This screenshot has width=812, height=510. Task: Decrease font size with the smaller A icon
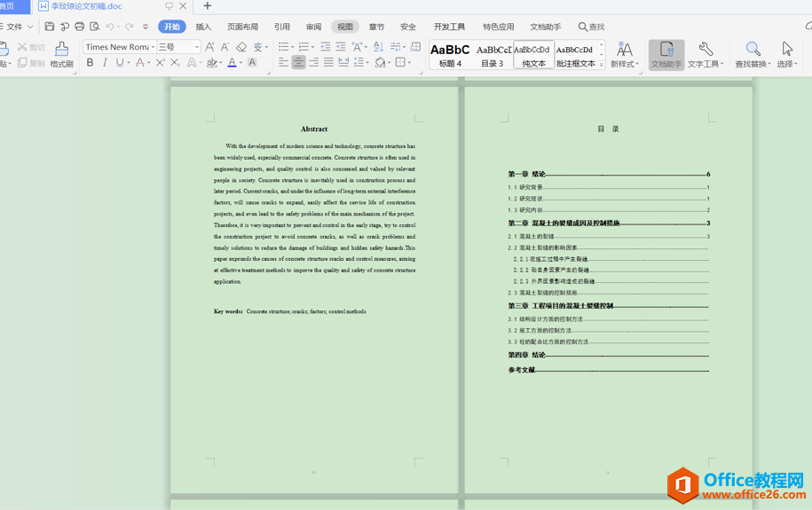(225, 47)
